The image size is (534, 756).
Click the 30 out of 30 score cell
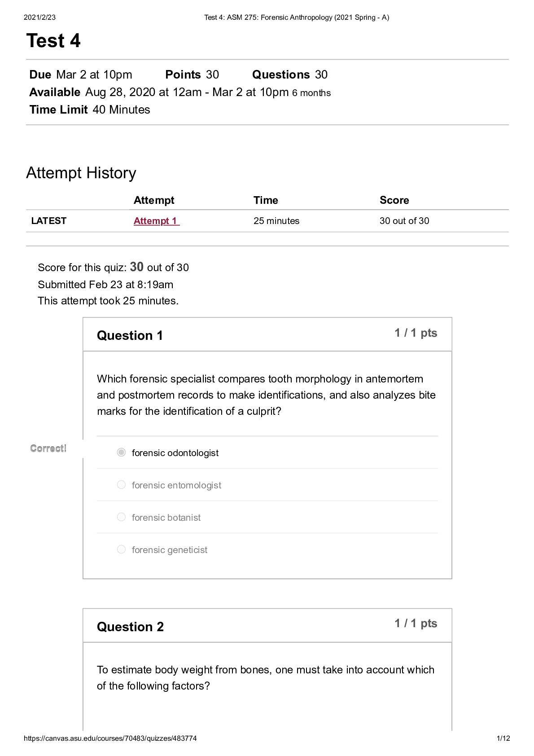point(404,221)
